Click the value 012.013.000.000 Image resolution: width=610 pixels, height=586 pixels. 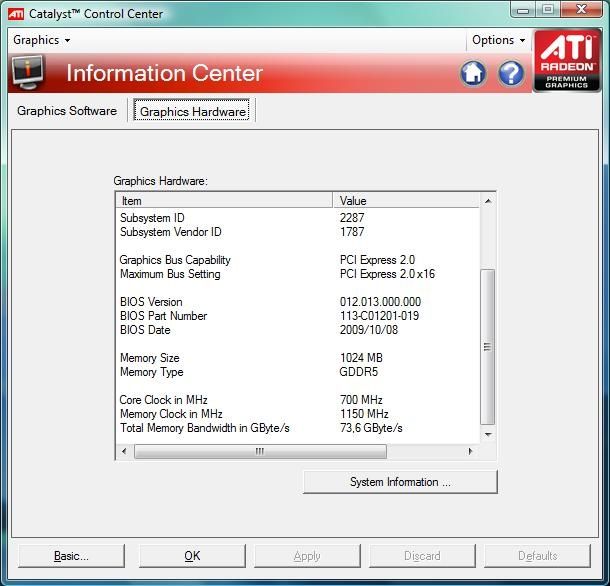(380, 302)
